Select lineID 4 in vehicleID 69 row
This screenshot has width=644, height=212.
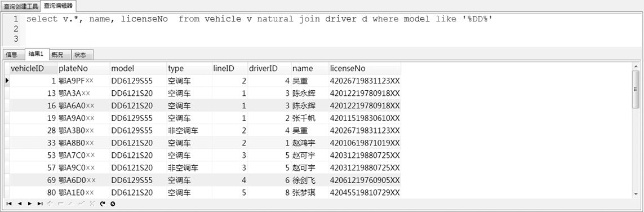[229, 180]
